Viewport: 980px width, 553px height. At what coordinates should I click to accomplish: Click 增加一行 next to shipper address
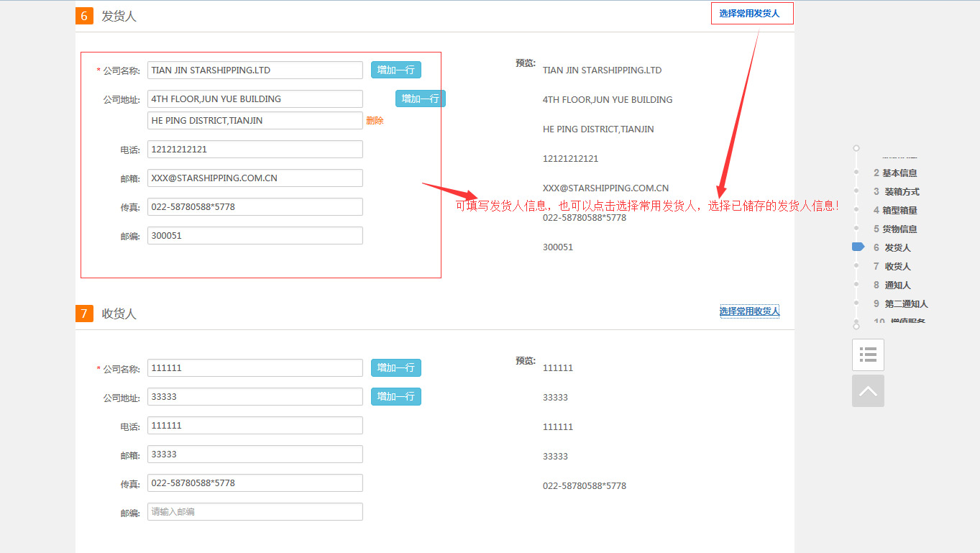pos(420,99)
